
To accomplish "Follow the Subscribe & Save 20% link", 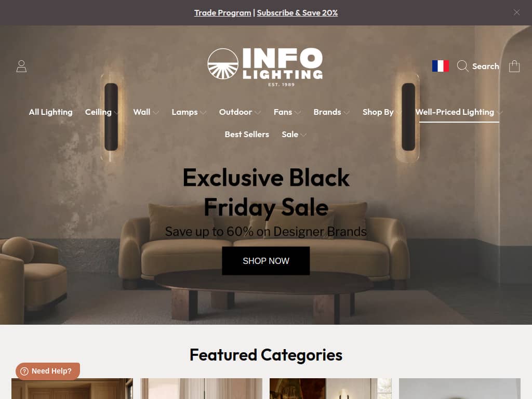I will (297, 13).
